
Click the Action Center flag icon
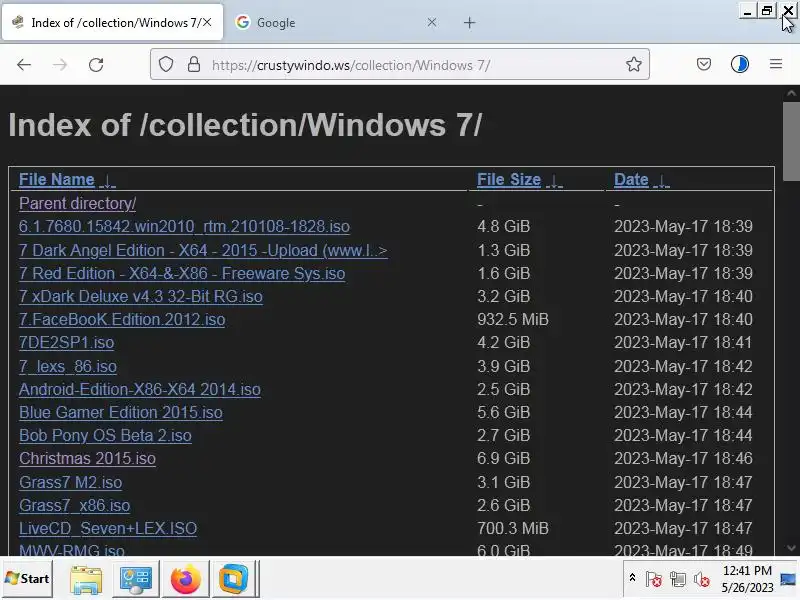click(654, 579)
